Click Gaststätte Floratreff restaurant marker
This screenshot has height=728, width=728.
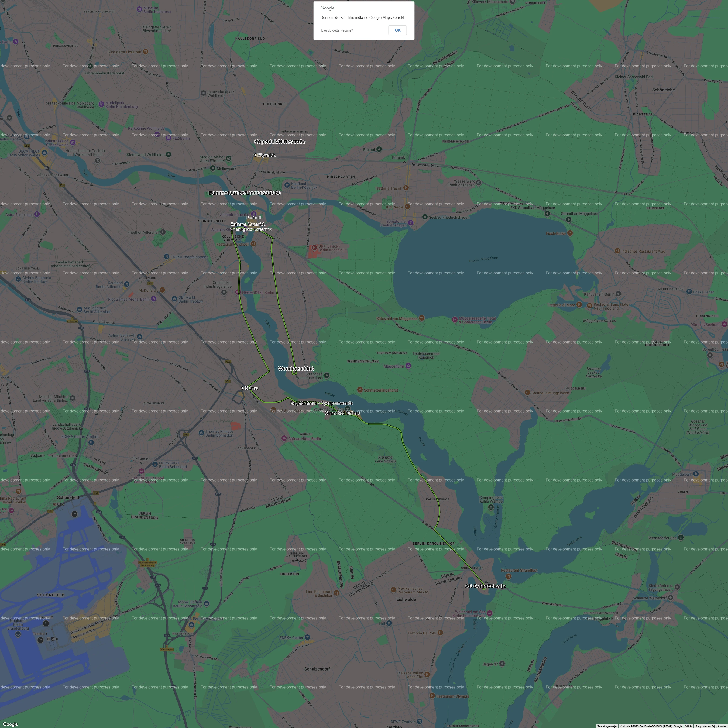pos(145,51)
